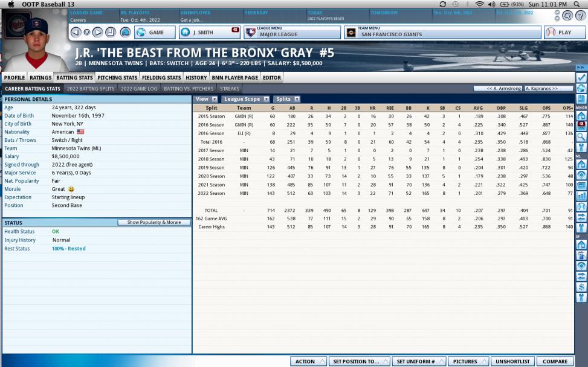The height and width of the screenshot is (367, 588).
Task: Click the SF section home icon
Action: point(581,244)
